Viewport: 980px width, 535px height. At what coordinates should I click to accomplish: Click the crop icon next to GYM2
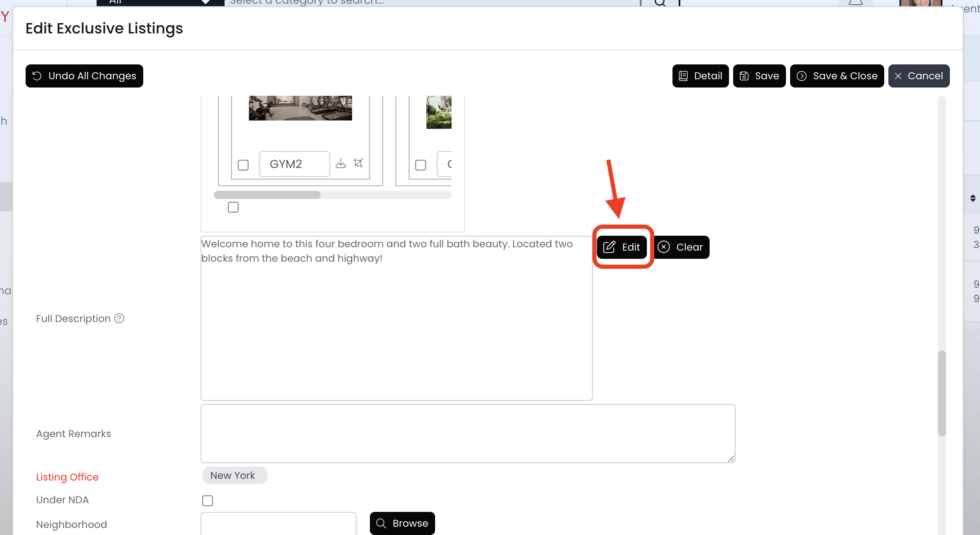click(358, 163)
